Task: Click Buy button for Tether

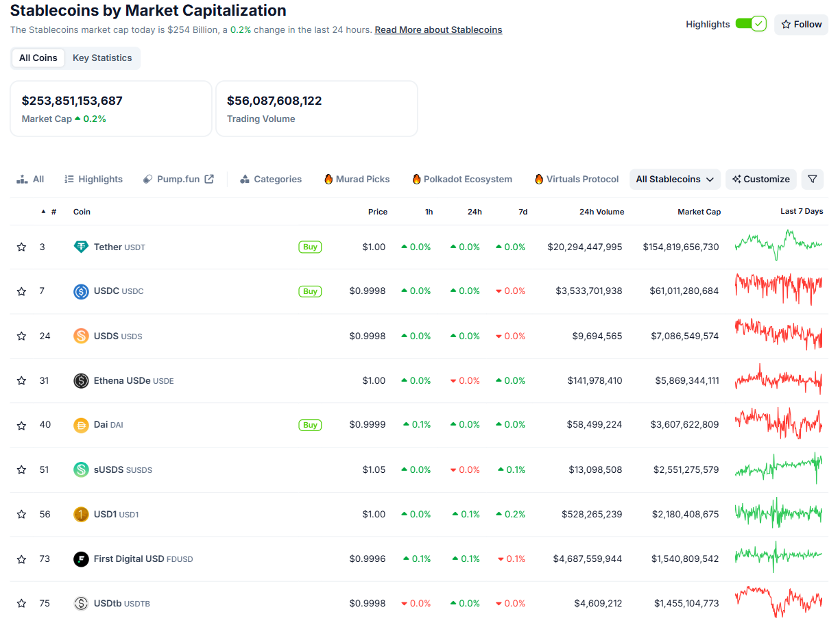Action: pos(310,247)
